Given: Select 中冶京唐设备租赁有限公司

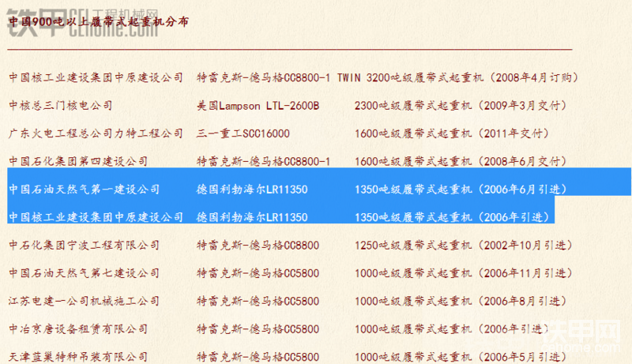Looking at the screenshot, I should [x=78, y=329].
